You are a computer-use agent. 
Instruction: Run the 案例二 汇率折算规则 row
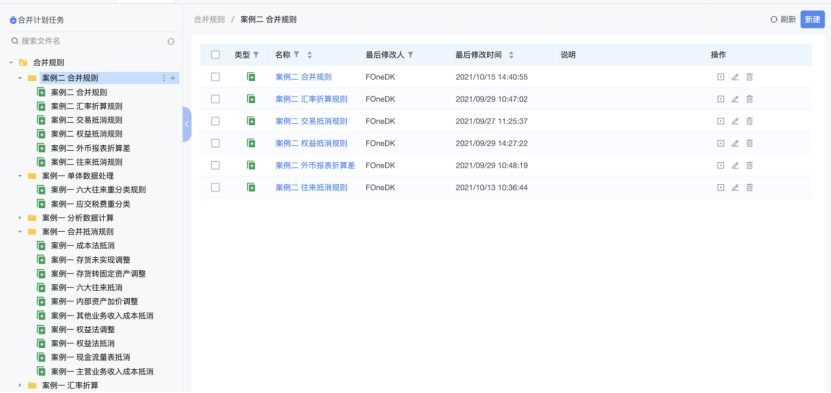pyautogui.click(x=720, y=99)
